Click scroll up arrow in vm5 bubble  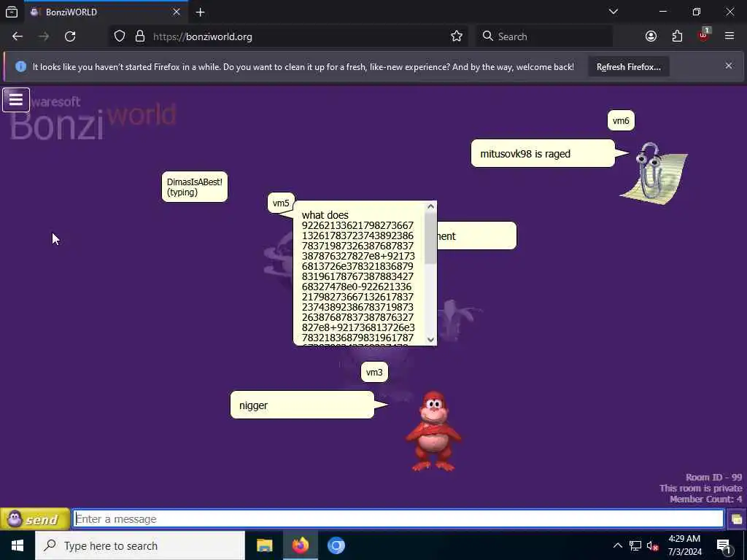click(430, 206)
